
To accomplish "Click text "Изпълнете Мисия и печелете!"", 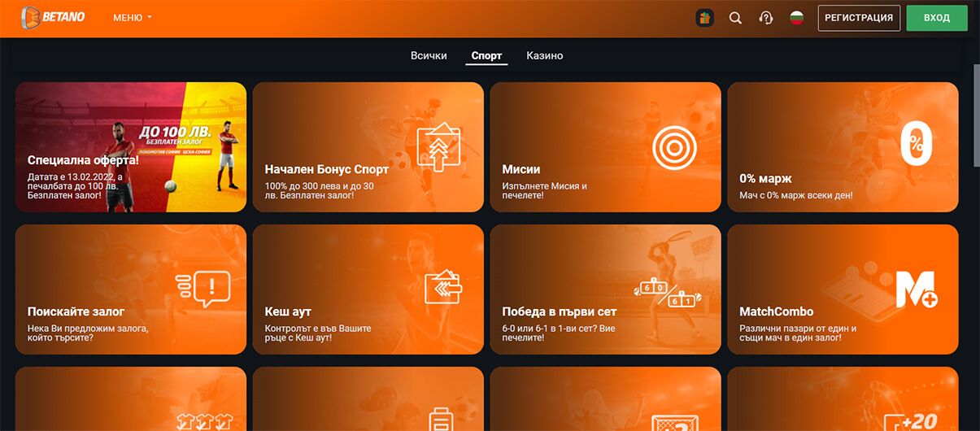I will coord(545,191).
